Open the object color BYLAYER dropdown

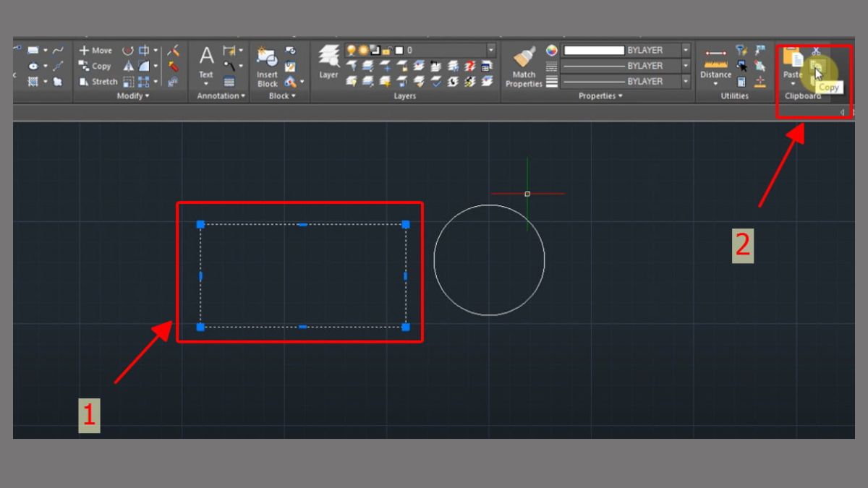(686, 50)
